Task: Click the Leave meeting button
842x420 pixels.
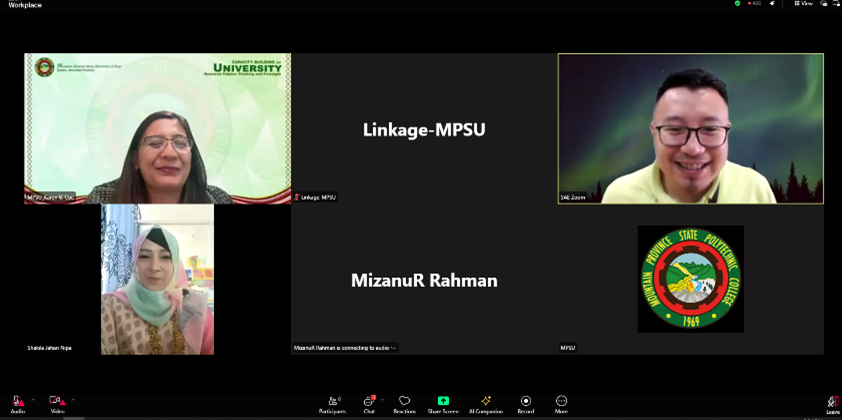Action: tap(832, 403)
